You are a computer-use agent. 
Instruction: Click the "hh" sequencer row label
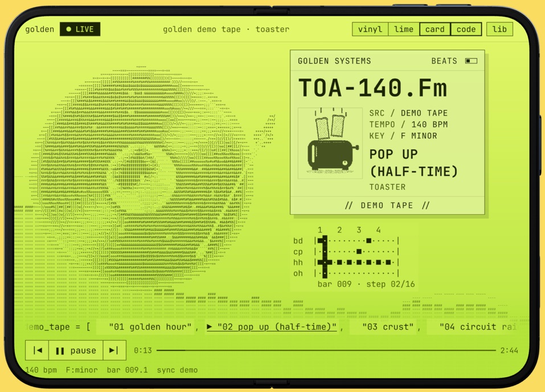298,262
